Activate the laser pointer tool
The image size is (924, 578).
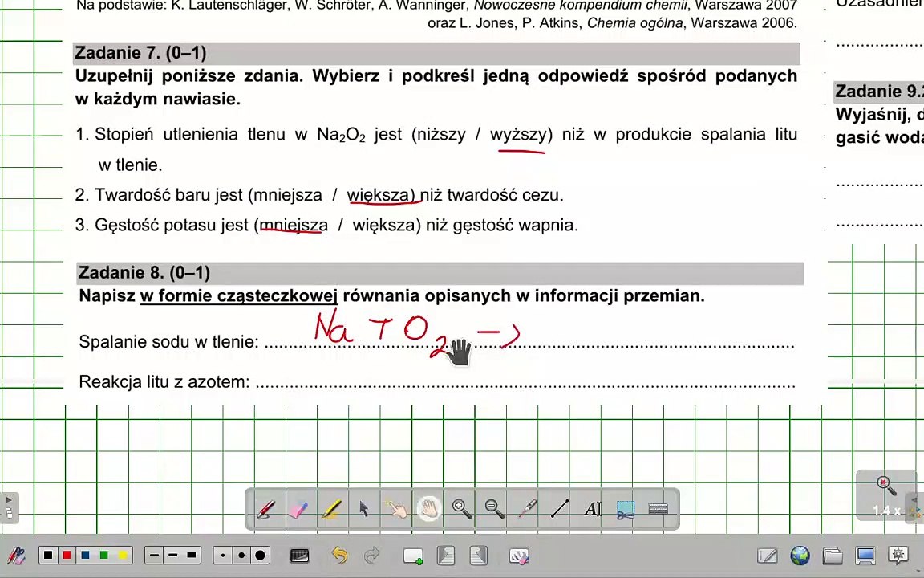tap(527, 508)
